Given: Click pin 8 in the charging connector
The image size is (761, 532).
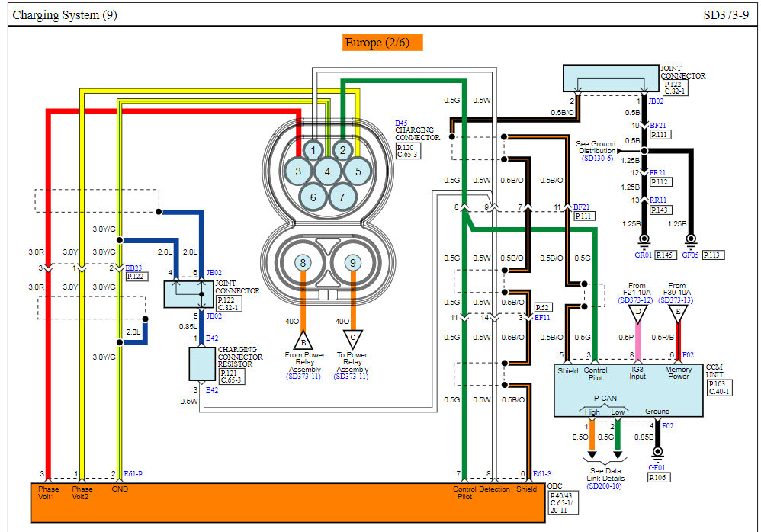Looking at the screenshot, I should [x=303, y=263].
